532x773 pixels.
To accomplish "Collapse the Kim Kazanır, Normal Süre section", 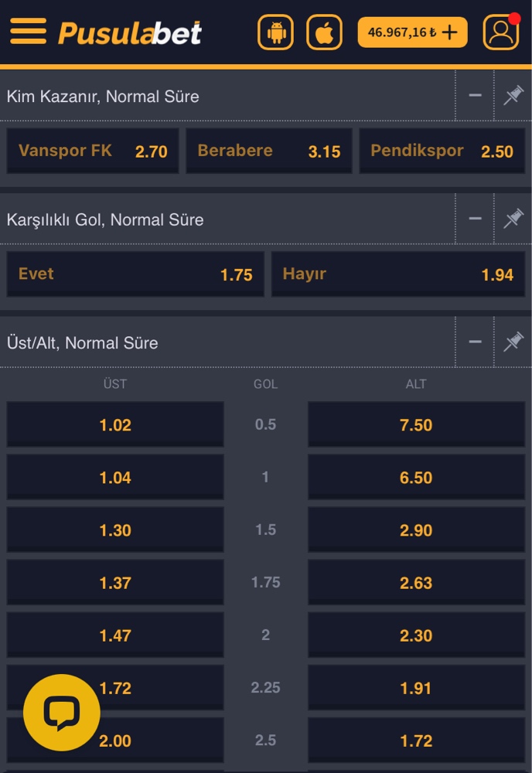I will coord(475,96).
